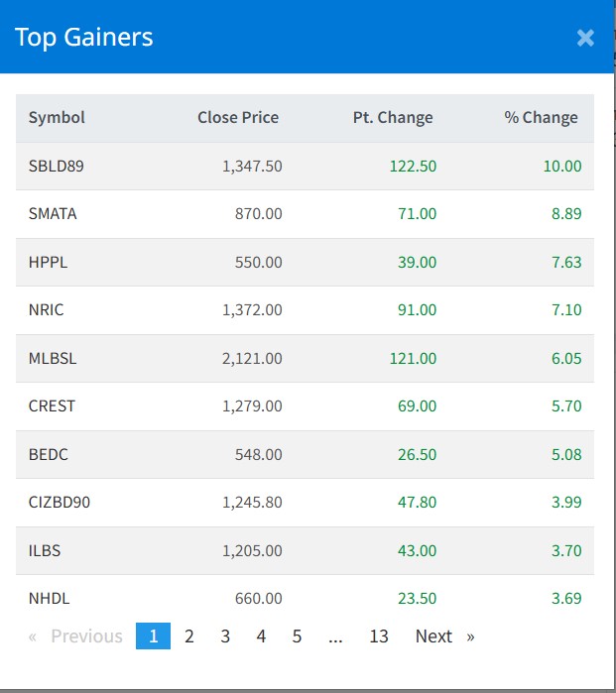Click the Symbol column header
616x693 pixels.
pos(57,117)
